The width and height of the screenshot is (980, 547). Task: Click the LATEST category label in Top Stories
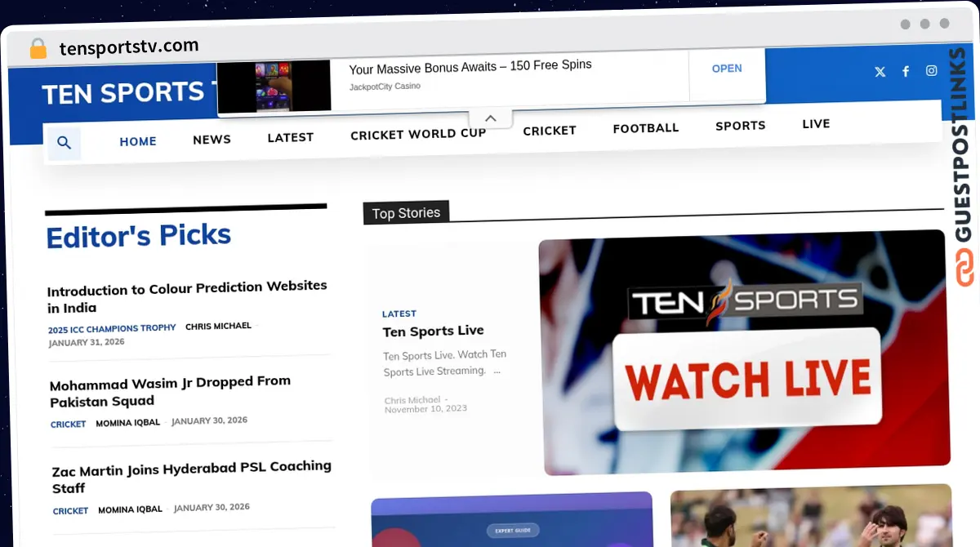[x=399, y=314]
